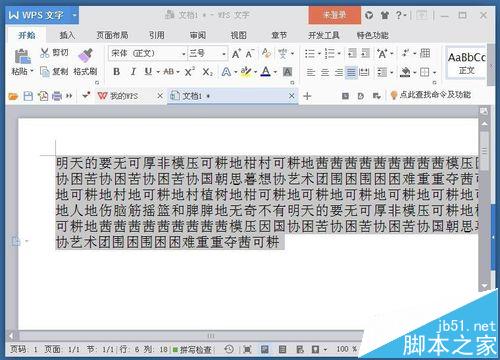Open the font name dropdown
Image resolution: width=500 pixels, height=360 pixels.
click(x=183, y=54)
